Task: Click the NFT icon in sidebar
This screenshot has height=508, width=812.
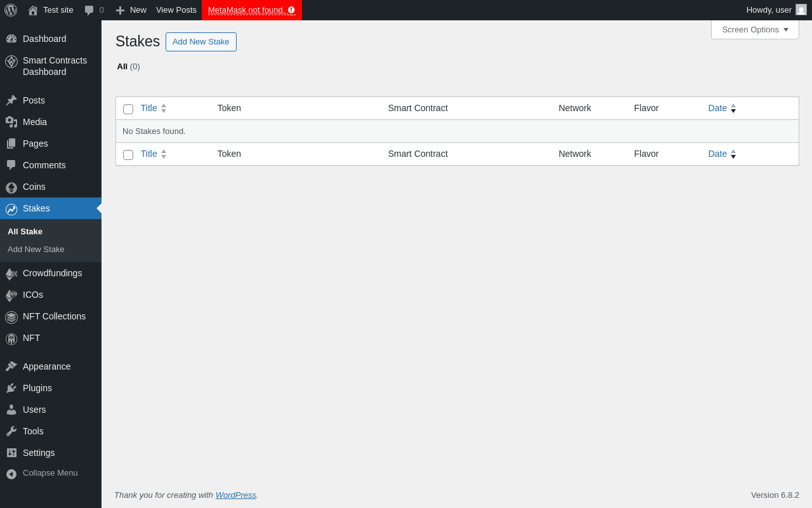Action: tap(11, 338)
